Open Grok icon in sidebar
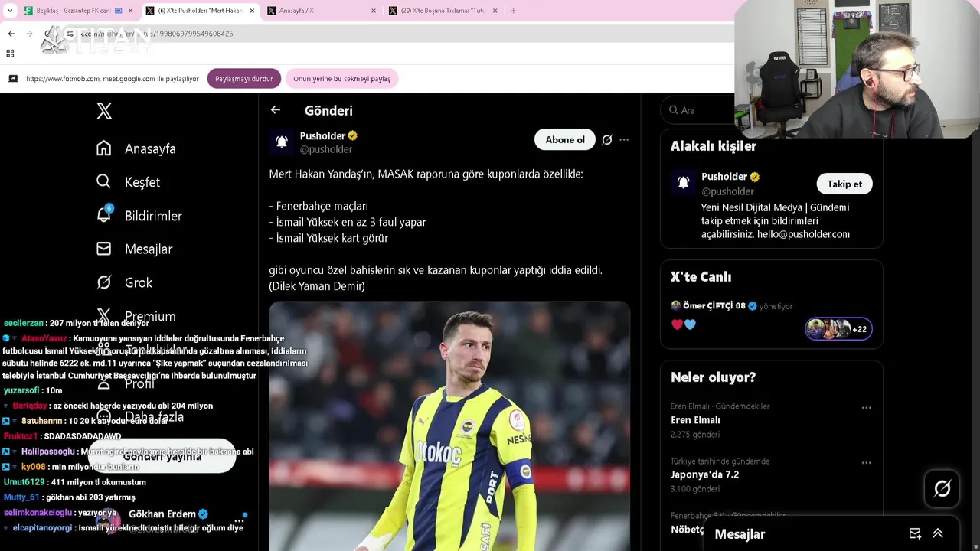 [x=104, y=282]
